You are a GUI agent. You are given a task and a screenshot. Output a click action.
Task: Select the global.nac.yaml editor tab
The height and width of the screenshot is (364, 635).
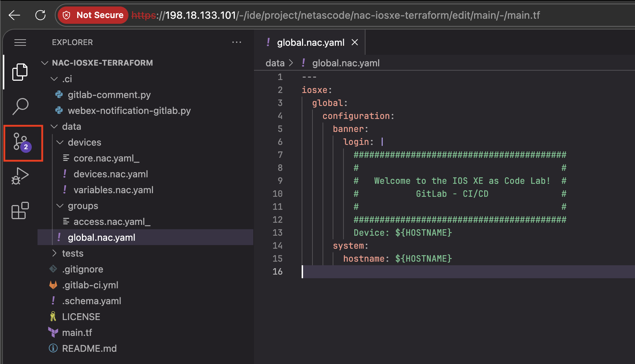310,43
